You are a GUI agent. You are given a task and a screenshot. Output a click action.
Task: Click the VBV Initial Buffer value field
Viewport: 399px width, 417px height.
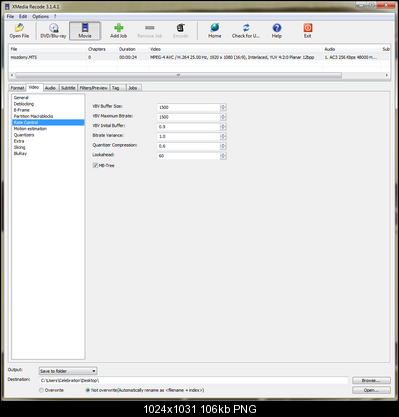[x=188, y=127]
